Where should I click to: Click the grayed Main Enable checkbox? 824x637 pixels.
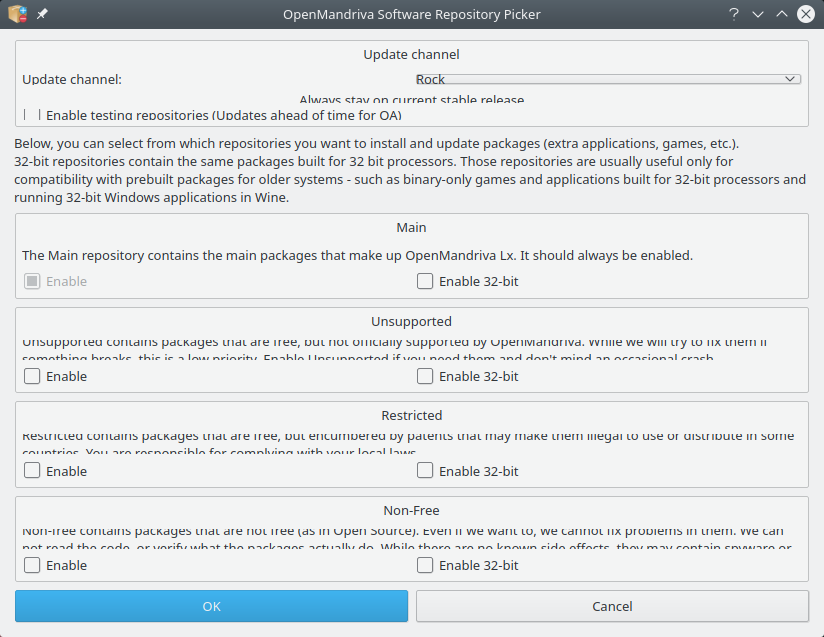(32, 281)
